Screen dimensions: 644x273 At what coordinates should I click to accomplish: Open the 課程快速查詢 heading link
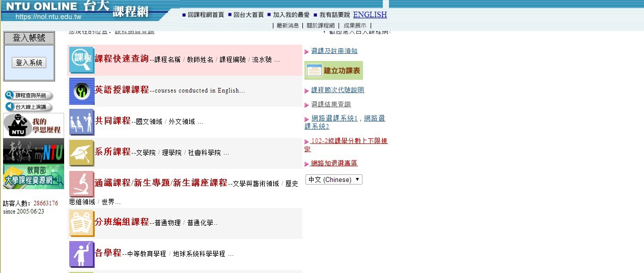(122, 58)
